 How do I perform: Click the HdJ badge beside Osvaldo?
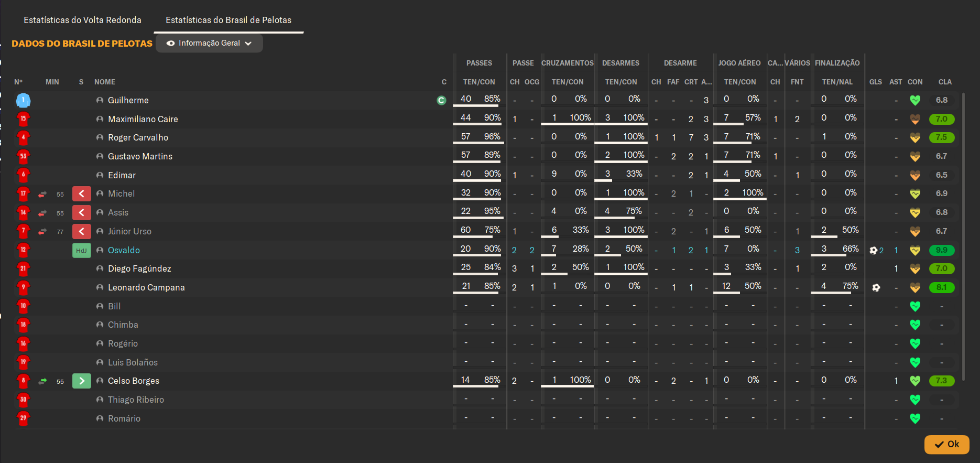82,250
